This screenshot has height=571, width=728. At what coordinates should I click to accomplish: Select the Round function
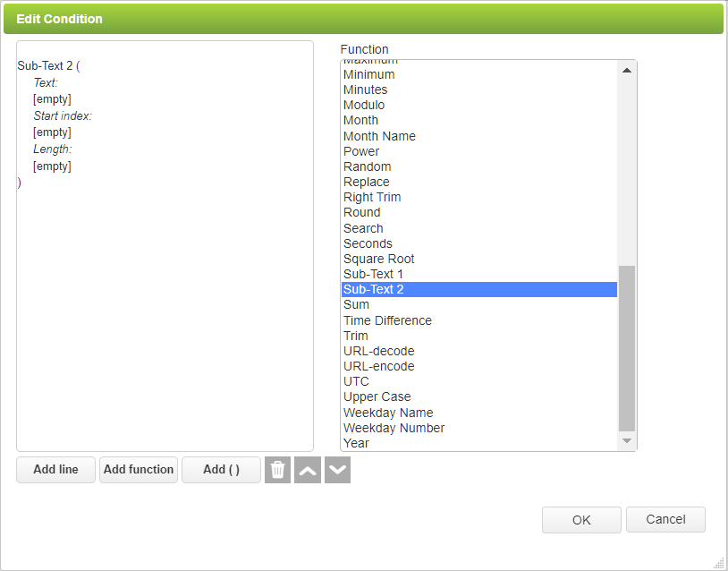(x=479, y=212)
